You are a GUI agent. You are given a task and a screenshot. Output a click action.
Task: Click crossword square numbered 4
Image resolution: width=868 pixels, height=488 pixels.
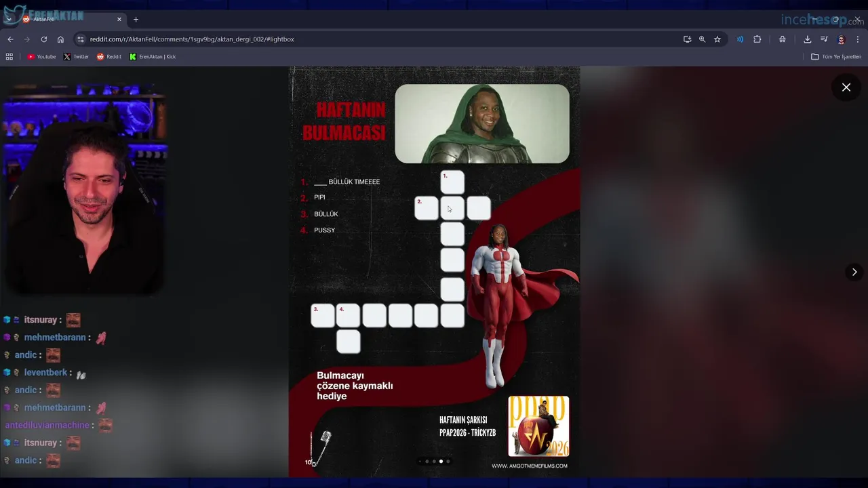(349, 316)
